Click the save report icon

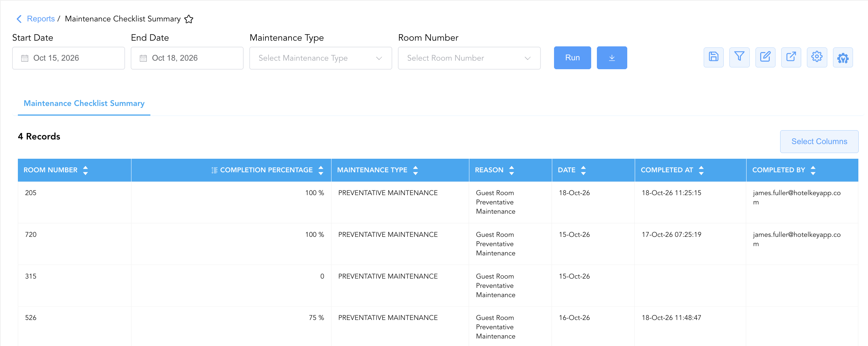(x=713, y=57)
